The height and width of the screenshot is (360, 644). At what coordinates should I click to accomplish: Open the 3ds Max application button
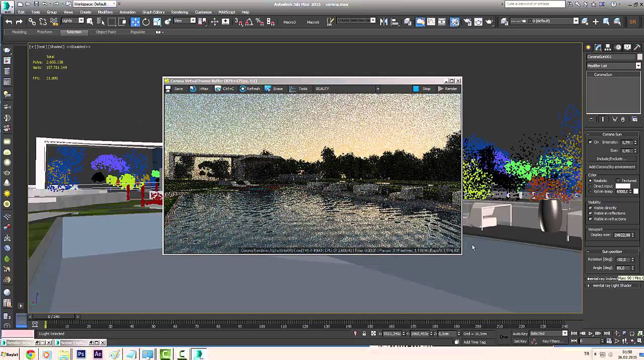point(7,6)
